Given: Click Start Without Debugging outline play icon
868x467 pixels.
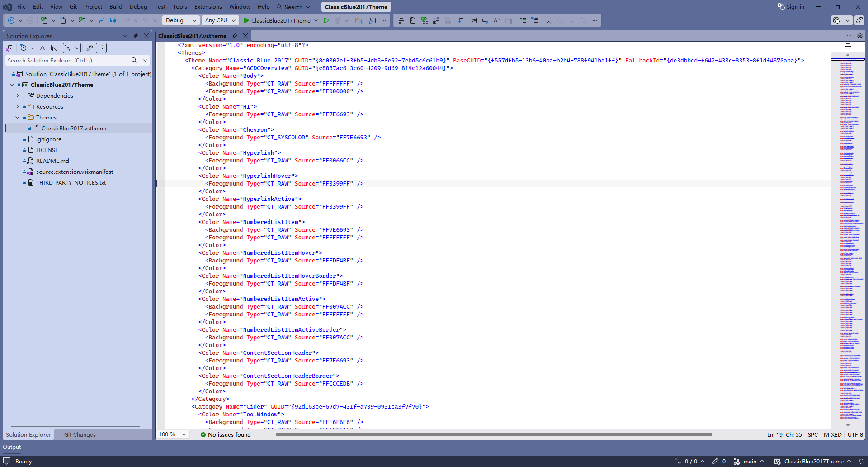Looking at the screenshot, I should [x=326, y=20].
